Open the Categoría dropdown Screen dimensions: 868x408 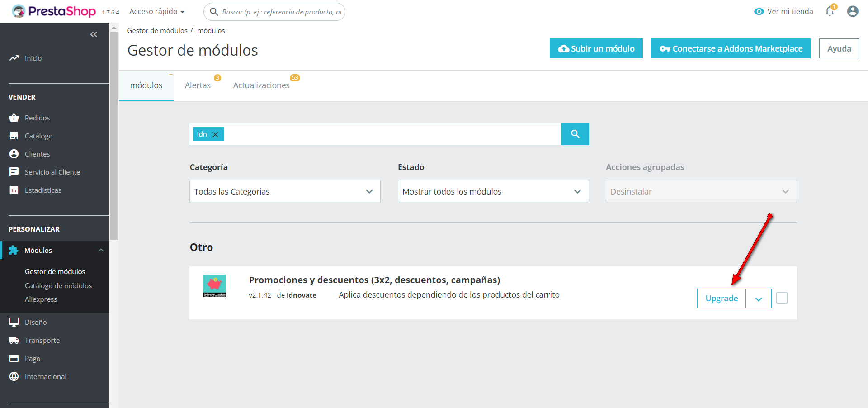click(285, 191)
